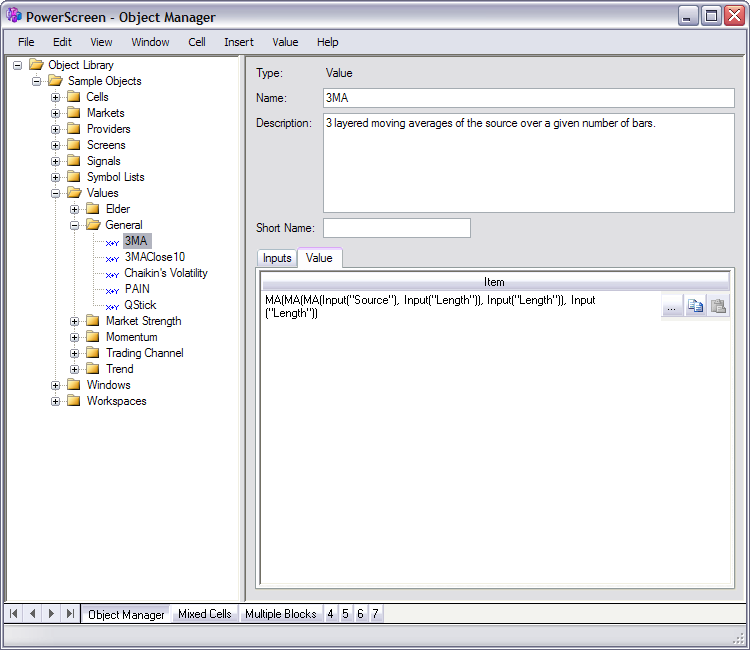Click the Item column header
Viewport: 750px width, 650px height.
[494, 282]
